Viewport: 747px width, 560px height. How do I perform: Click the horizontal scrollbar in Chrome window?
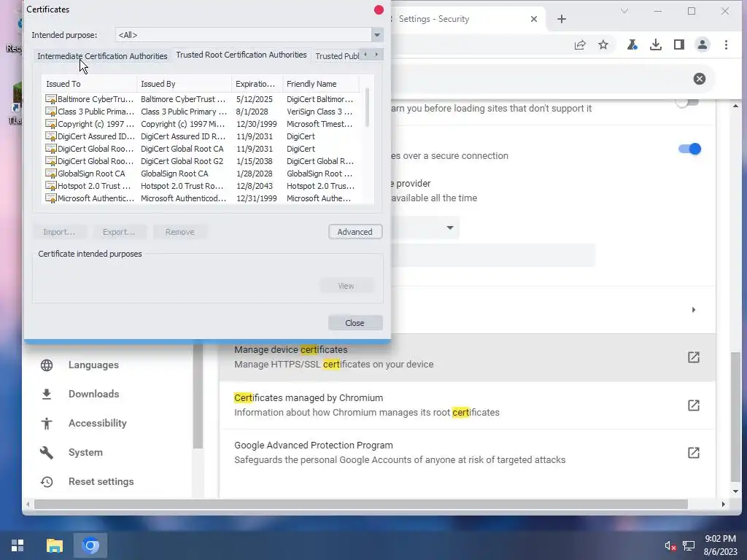(360, 505)
